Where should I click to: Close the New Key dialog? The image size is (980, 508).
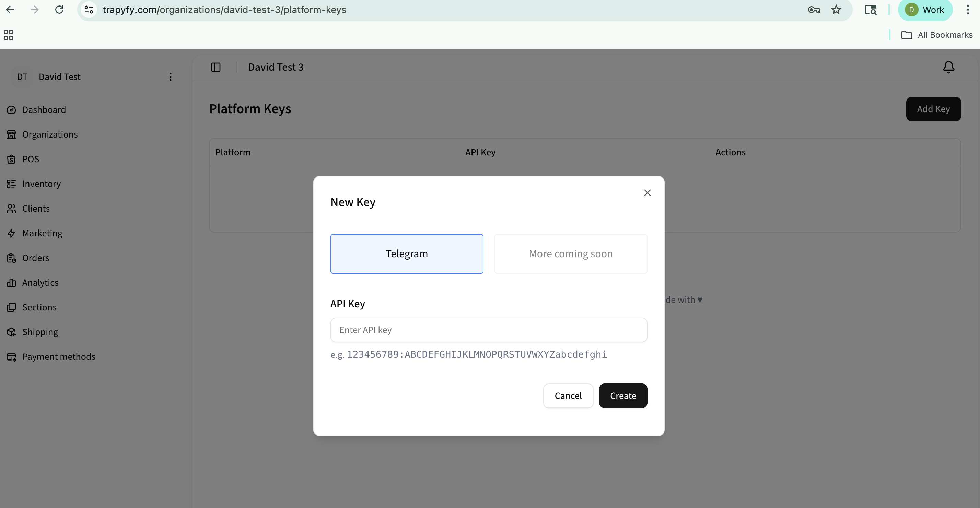click(x=647, y=193)
